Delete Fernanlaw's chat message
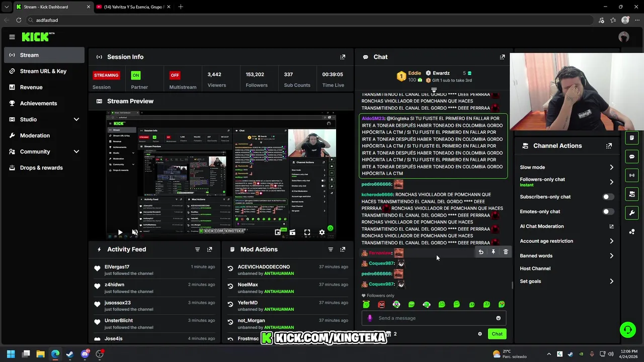Screen dimensions: 644x362 [506, 252]
